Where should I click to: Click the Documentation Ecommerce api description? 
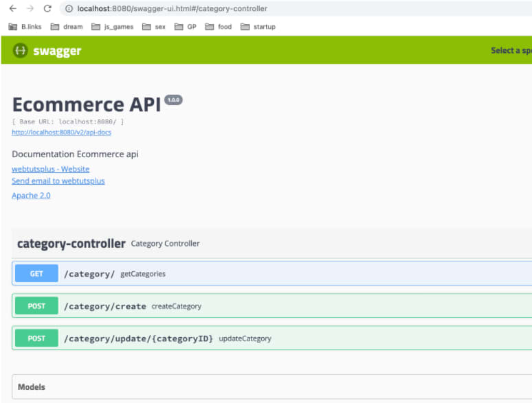75,154
